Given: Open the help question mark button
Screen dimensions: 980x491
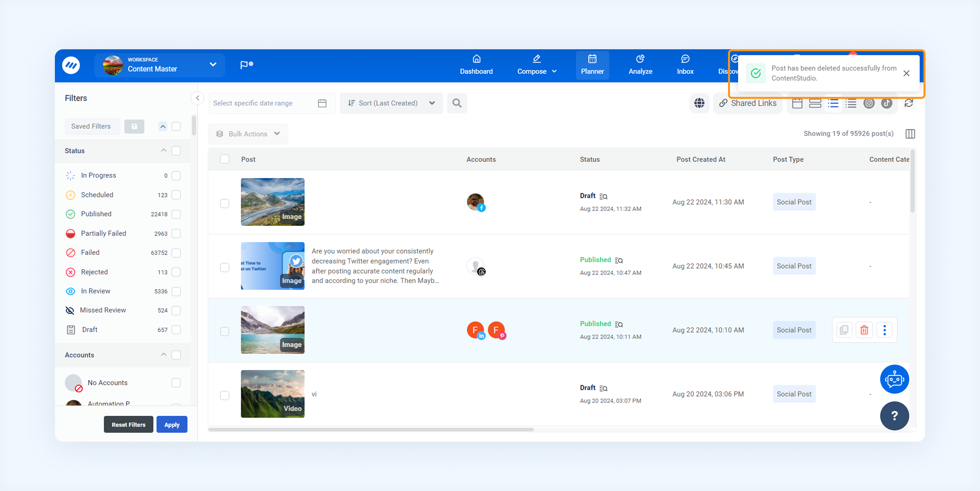Looking at the screenshot, I should coord(894,416).
